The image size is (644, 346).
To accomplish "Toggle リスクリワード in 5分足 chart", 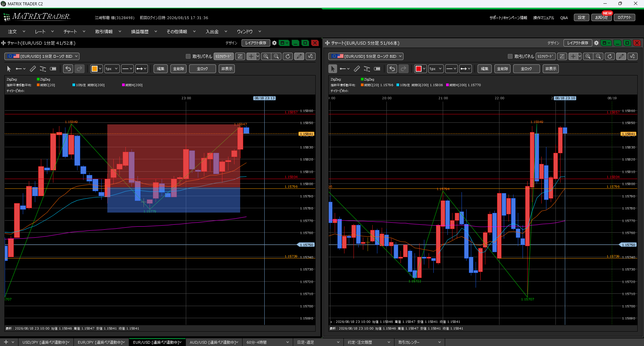I will click(546, 56).
